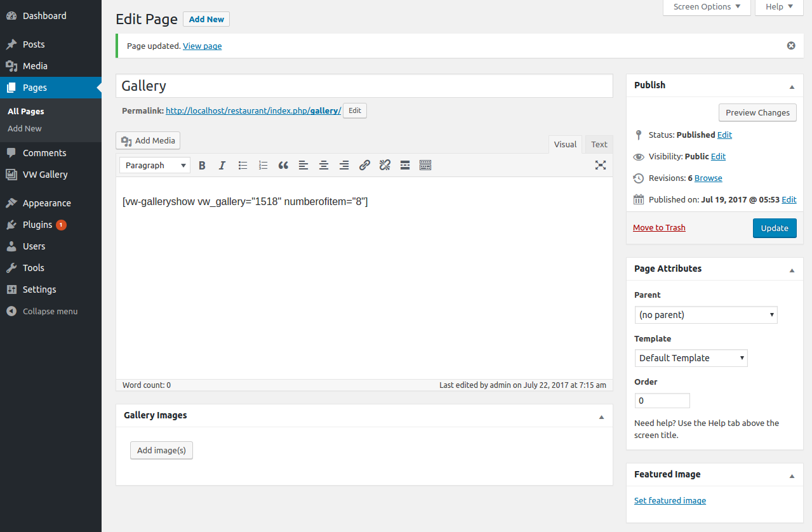Insert the Read More tag
Viewport: 812px width, 532px height.
point(405,165)
